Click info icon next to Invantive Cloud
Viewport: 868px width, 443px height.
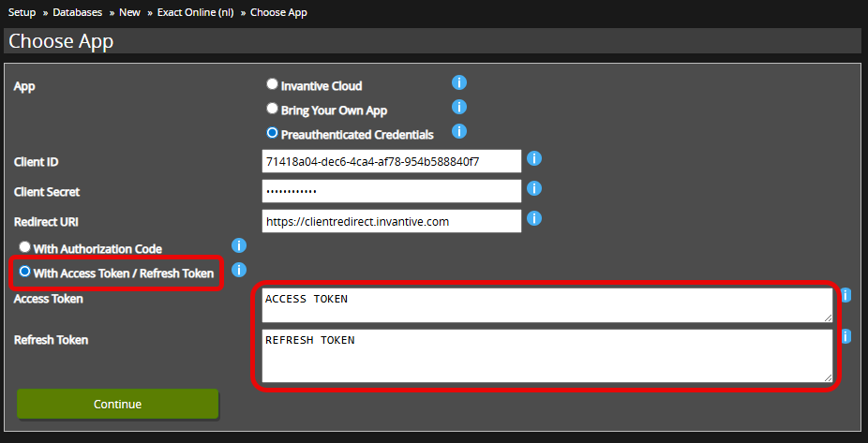(459, 83)
